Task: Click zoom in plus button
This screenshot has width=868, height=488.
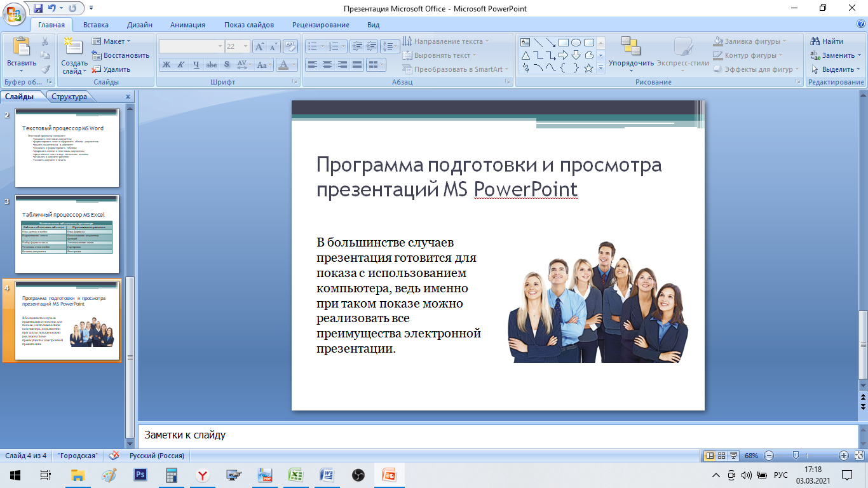Action: pyautogui.click(x=844, y=456)
